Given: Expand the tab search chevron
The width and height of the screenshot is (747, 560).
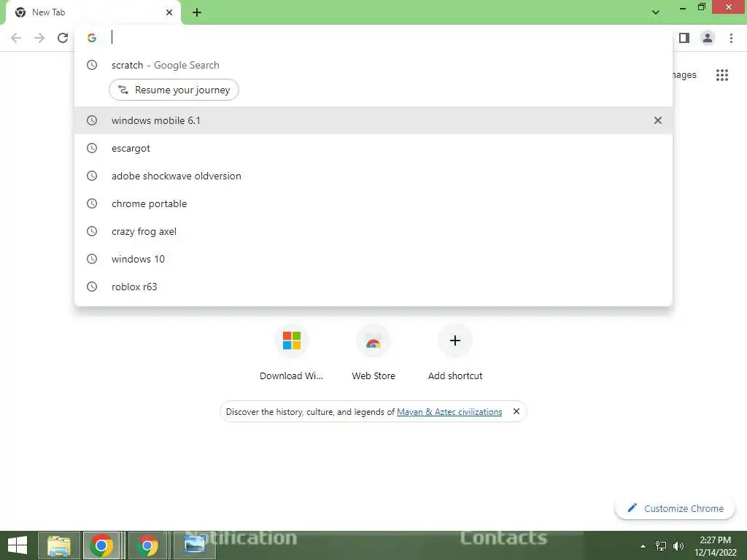Looking at the screenshot, I should [x=656, y=12].
